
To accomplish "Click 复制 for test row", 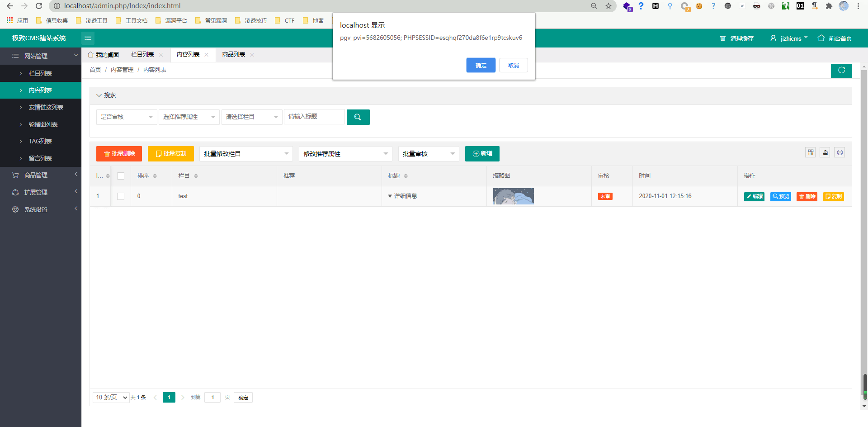I will 834,196.
